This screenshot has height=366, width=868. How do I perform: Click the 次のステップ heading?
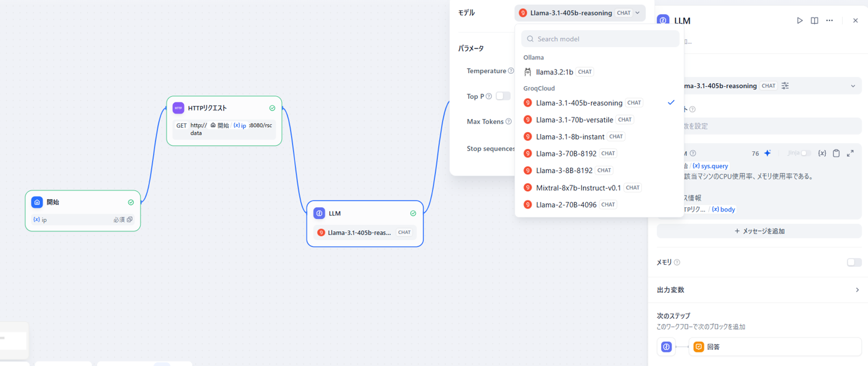click(x=673, y=316)
